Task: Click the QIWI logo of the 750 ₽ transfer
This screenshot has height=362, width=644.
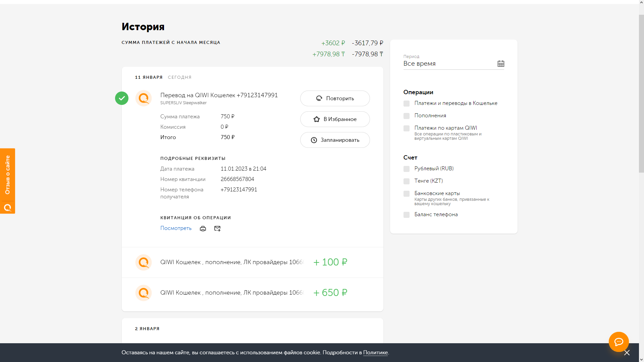Action: 144,98
